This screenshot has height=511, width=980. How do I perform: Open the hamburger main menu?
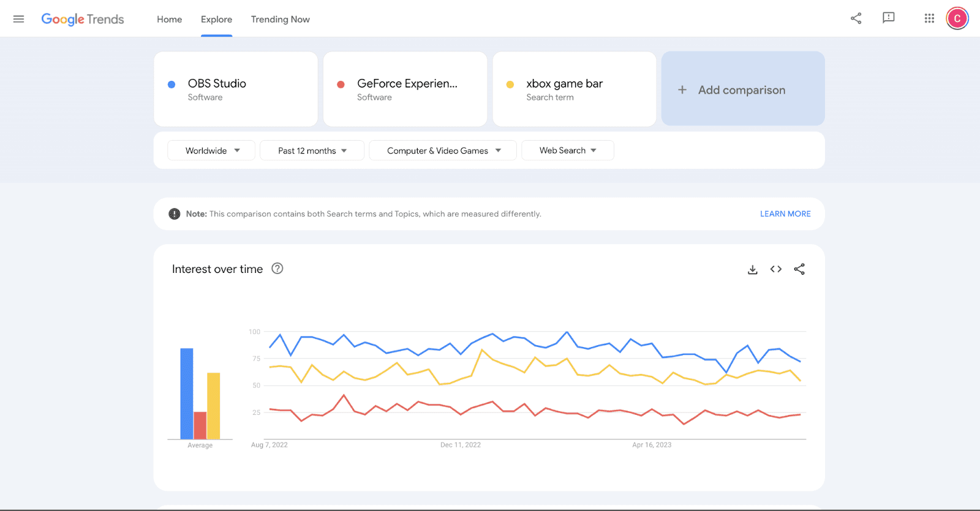[18, 19]
